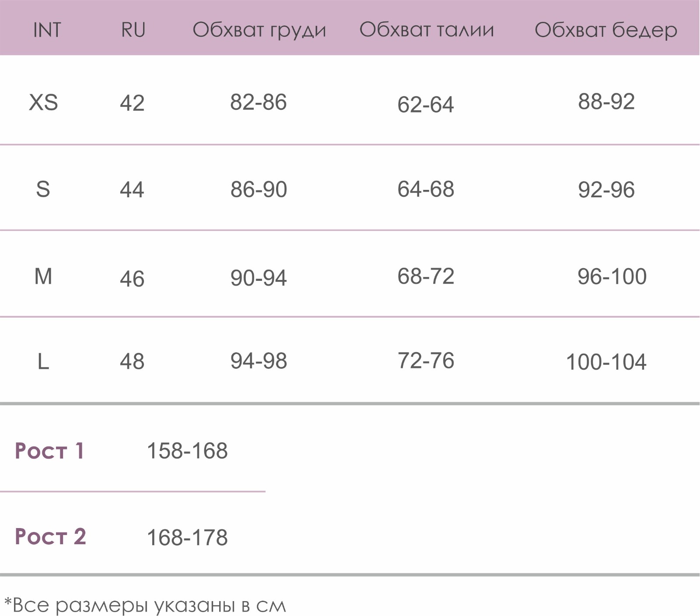This screenshot has height=616, width=700.
Task: Select height range 158-168
Action: point(187,451)
